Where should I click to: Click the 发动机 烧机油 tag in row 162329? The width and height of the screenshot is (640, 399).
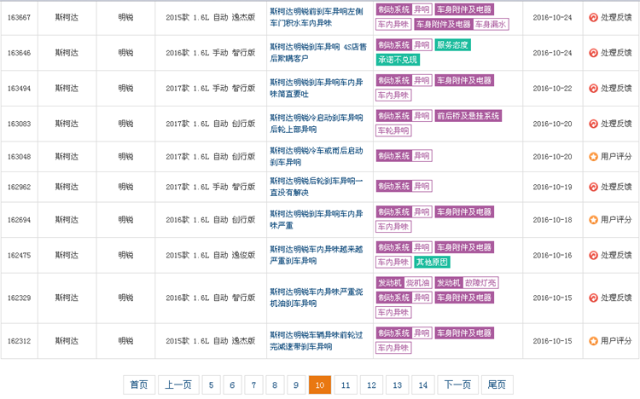pos(404,283)
